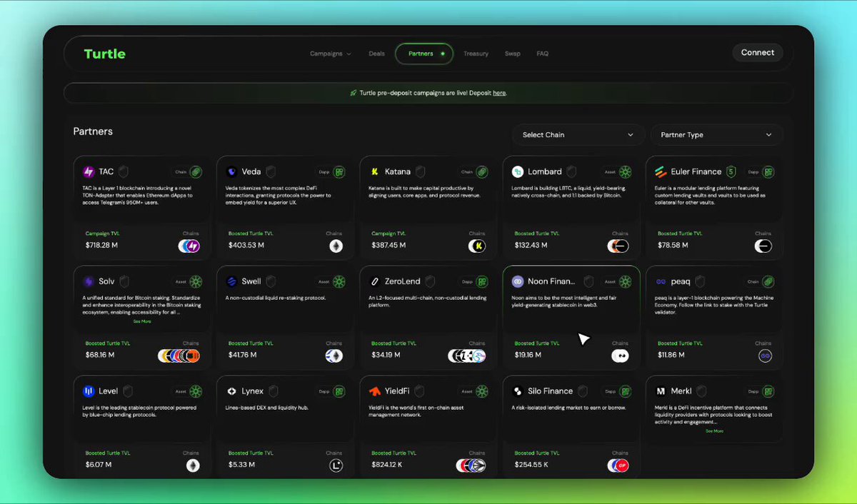Click the shield badge next to TAC
This screenshot has height=504, width=857.
point(124,172)
